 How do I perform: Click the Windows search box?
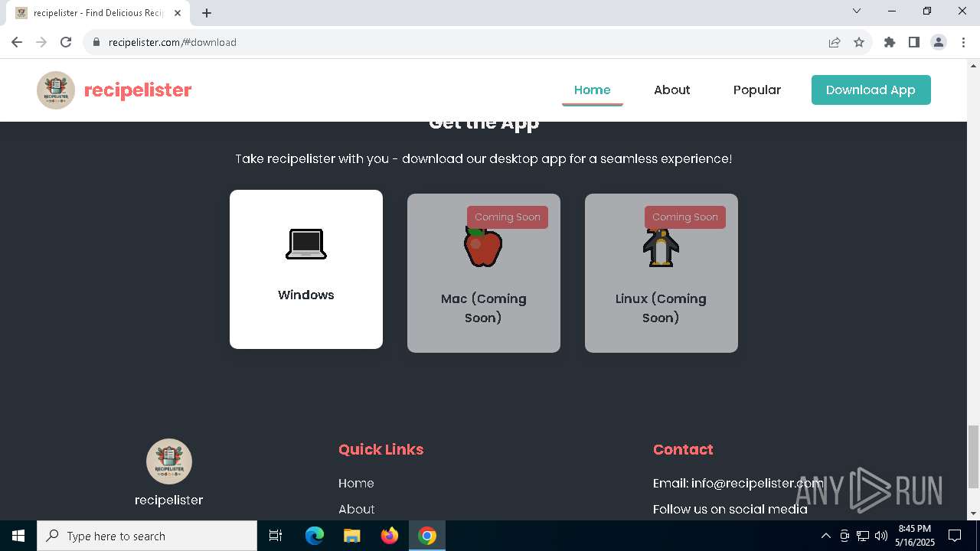147,536
